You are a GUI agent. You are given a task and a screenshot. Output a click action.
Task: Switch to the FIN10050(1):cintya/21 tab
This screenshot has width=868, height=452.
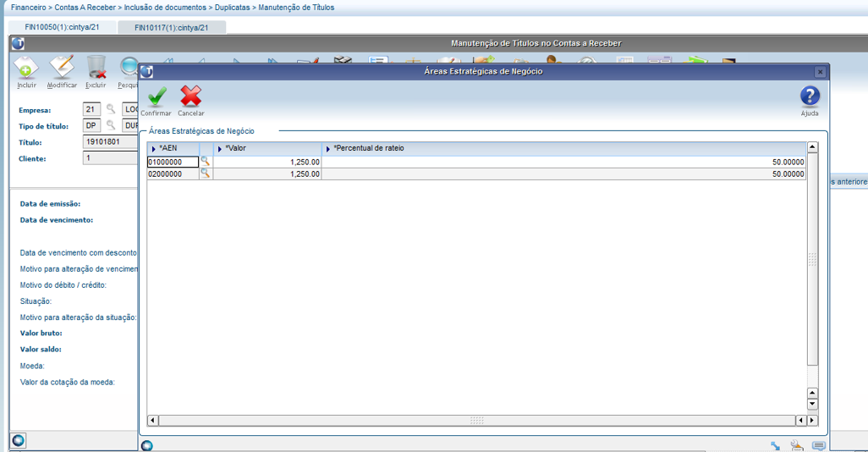(62, 27)
